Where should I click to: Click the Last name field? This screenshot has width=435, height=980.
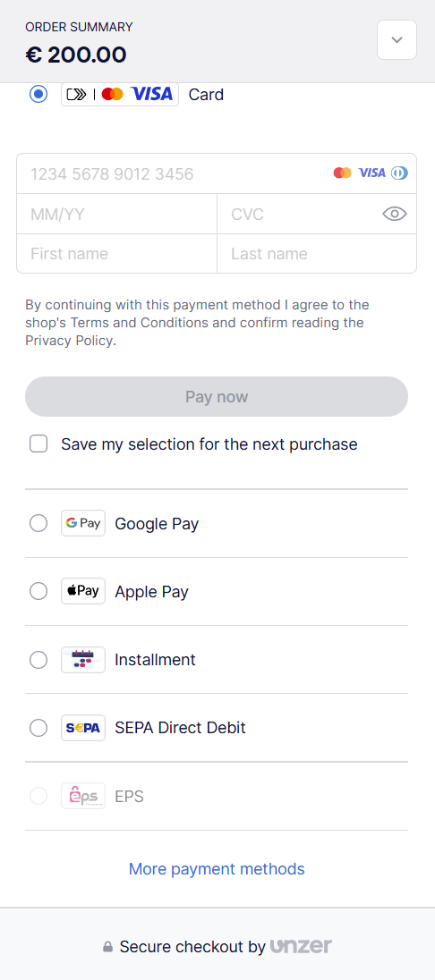[x=317, y=254]
